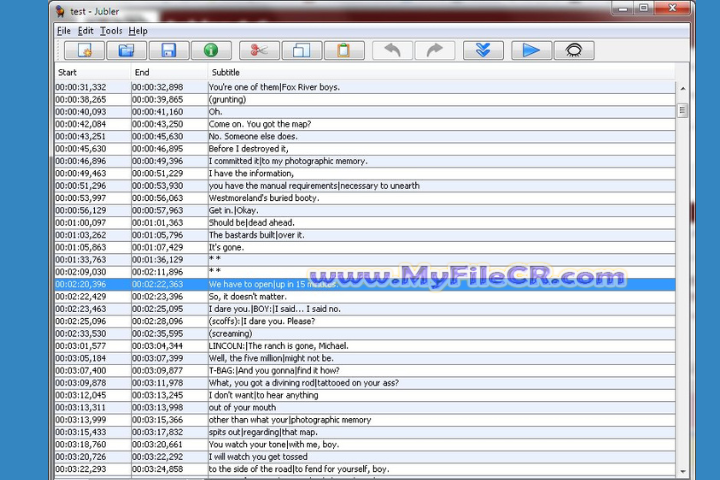Select row "Well, the five million|might not be."
The image size is (720, 480).
365,358
